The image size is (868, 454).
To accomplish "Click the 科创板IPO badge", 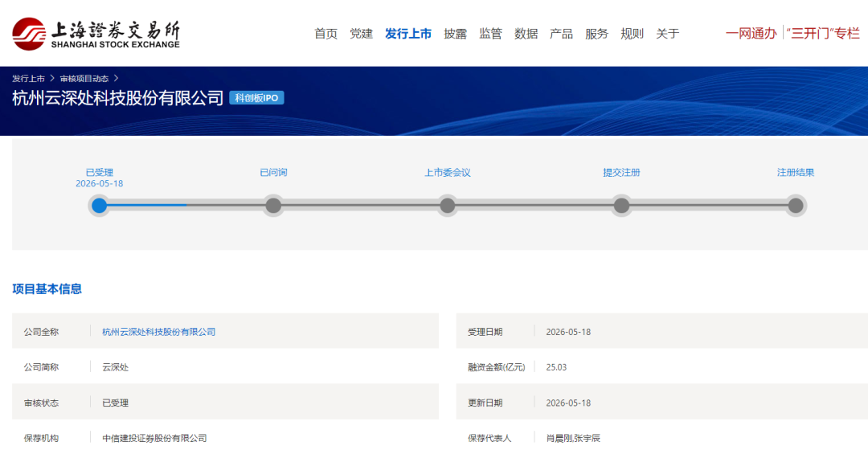I will (256, 98).
